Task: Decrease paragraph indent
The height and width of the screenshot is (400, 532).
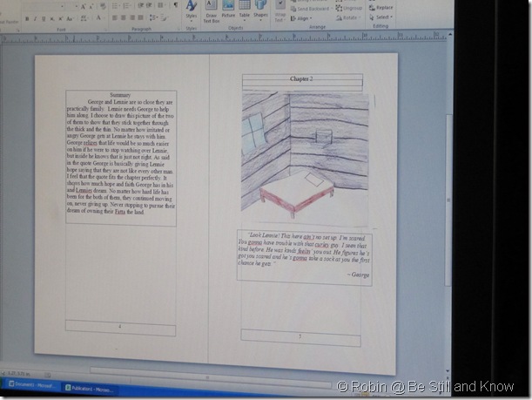Action: (x=140, y=5)
